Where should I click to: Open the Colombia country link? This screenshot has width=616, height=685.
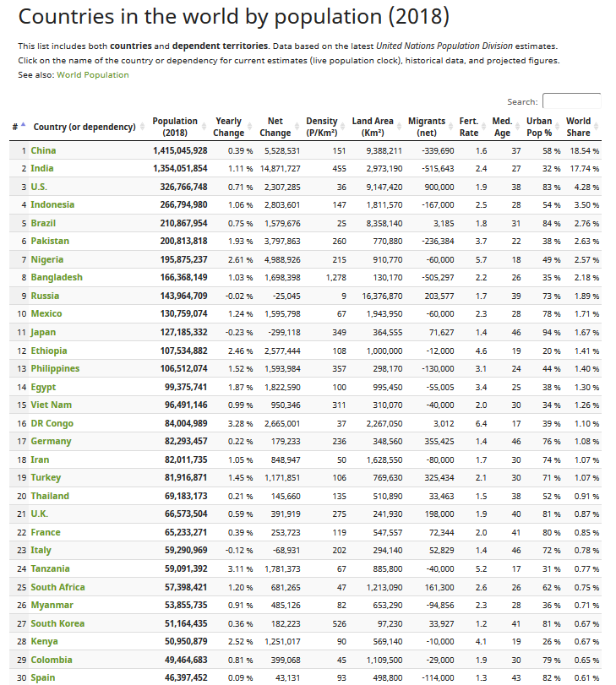point(52,660)
